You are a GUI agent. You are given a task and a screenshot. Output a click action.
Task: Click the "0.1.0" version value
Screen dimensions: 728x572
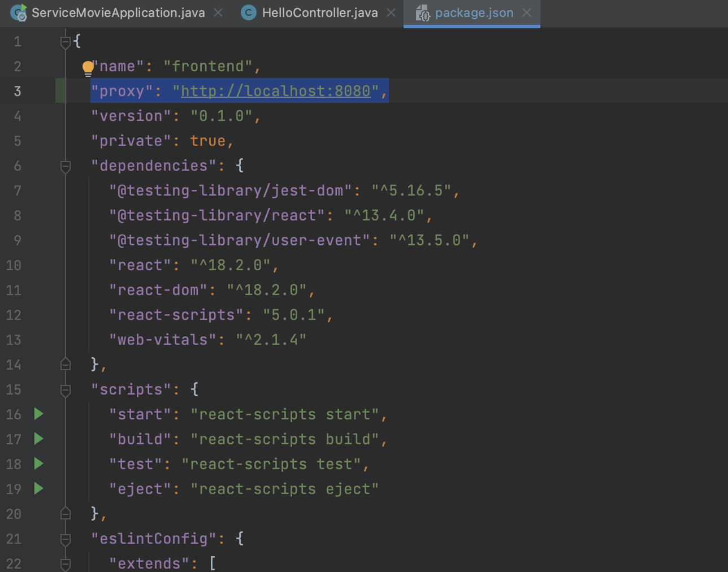click(x=222, y=116)
